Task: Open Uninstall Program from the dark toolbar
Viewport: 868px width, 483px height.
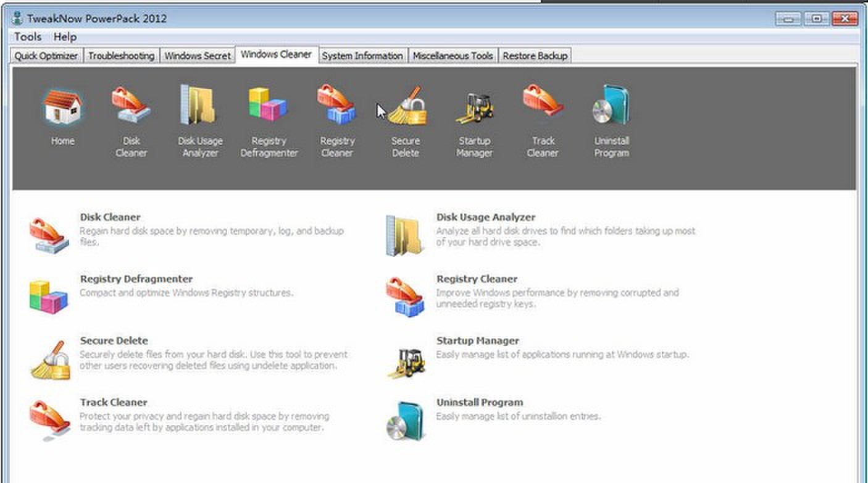Action: (611, 122)
